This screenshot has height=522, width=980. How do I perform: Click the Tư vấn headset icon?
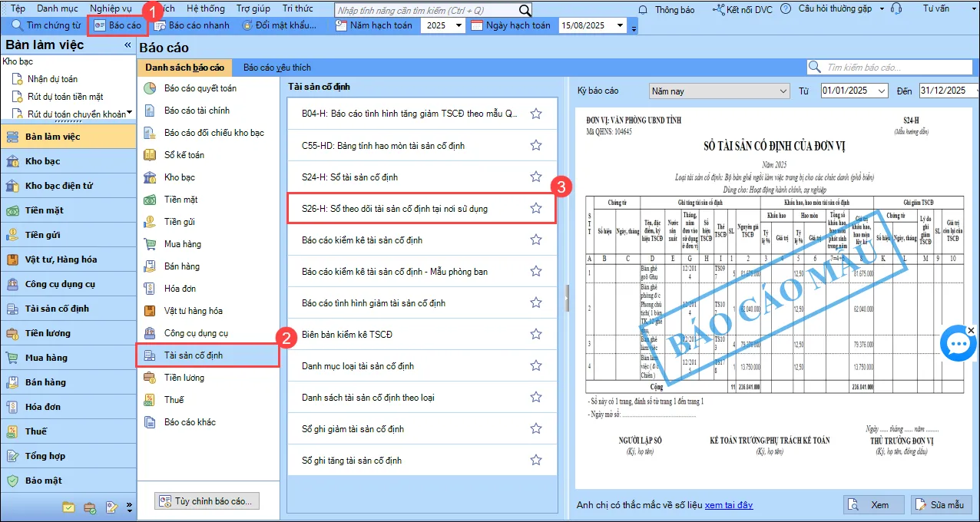(x=897, y=9)
